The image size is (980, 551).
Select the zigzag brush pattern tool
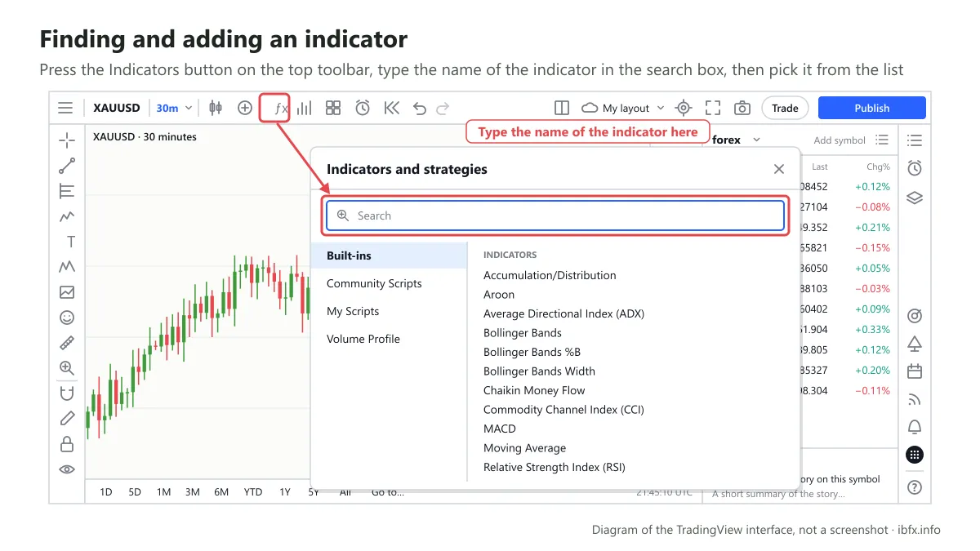pos(67,216)
